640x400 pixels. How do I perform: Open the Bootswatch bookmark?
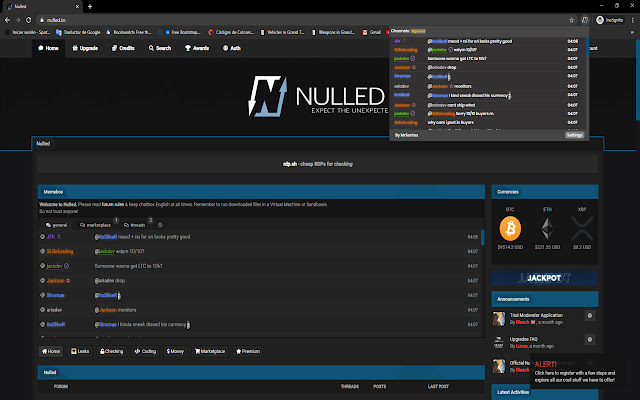(129, 32)
